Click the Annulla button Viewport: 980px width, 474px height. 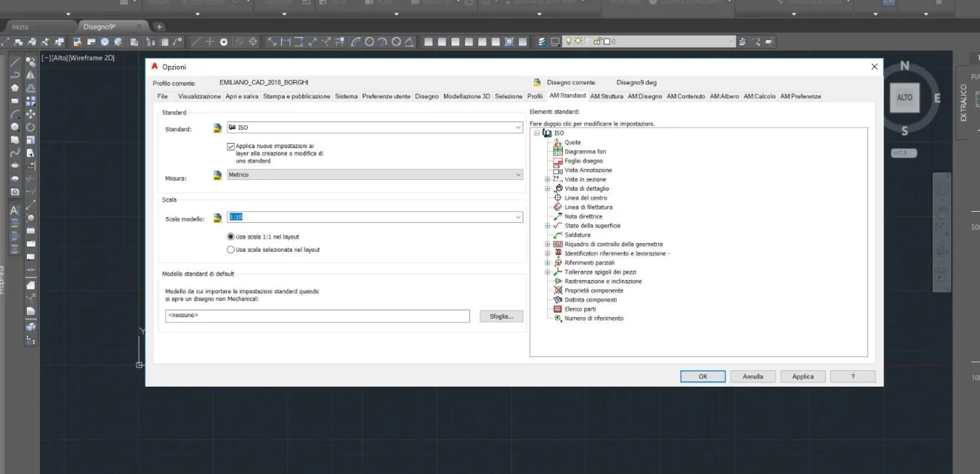pos(753,376)
